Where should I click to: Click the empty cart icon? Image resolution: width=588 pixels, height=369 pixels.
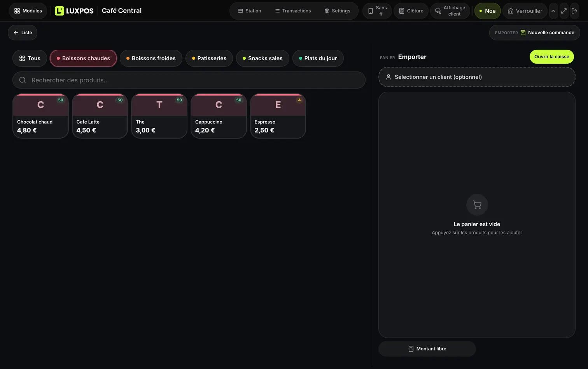pos(477,205)
